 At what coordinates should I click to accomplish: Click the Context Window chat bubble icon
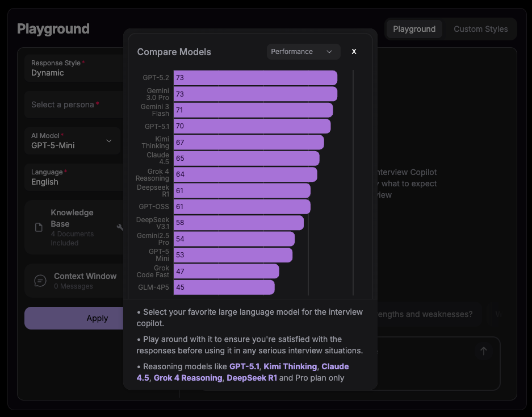[x=40, y=280]
